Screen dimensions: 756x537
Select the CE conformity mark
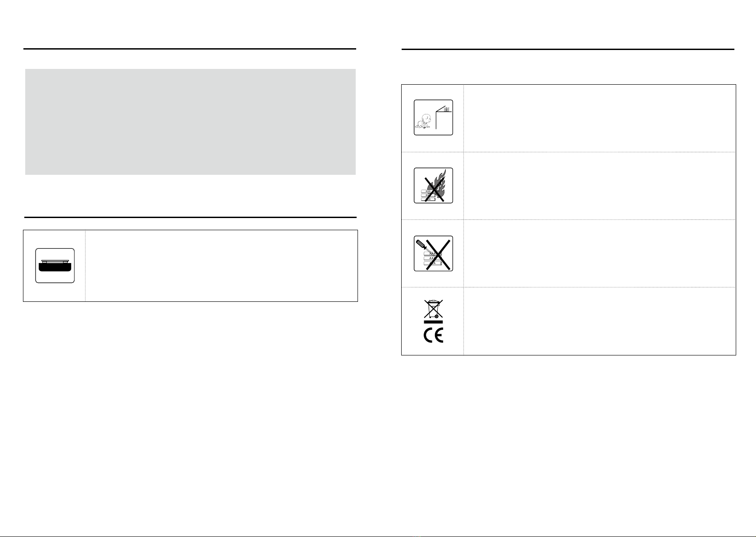tap(433, 336)
